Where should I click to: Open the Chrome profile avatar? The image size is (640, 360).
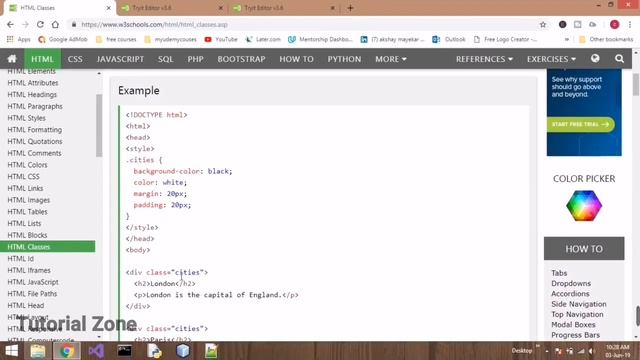(614, 24)
